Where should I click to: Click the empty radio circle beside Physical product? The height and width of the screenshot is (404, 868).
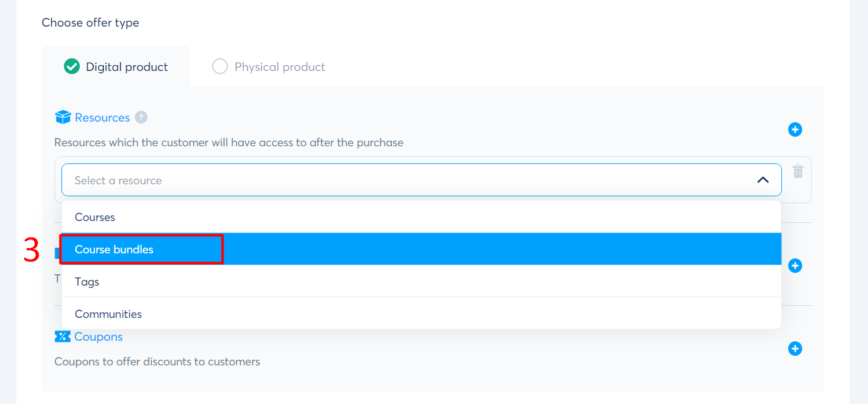pyautogui.click(x=220, y=66)
